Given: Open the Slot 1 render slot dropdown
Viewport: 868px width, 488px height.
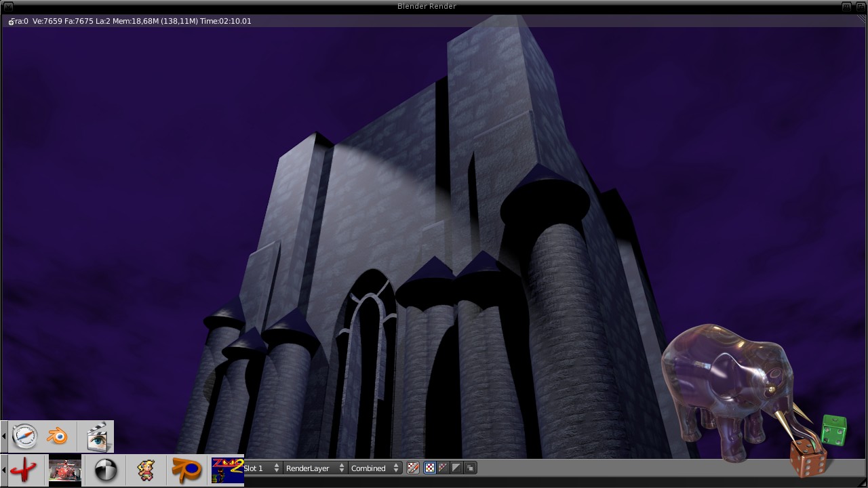Looking at the screenshot, I should tap(262, 468).
